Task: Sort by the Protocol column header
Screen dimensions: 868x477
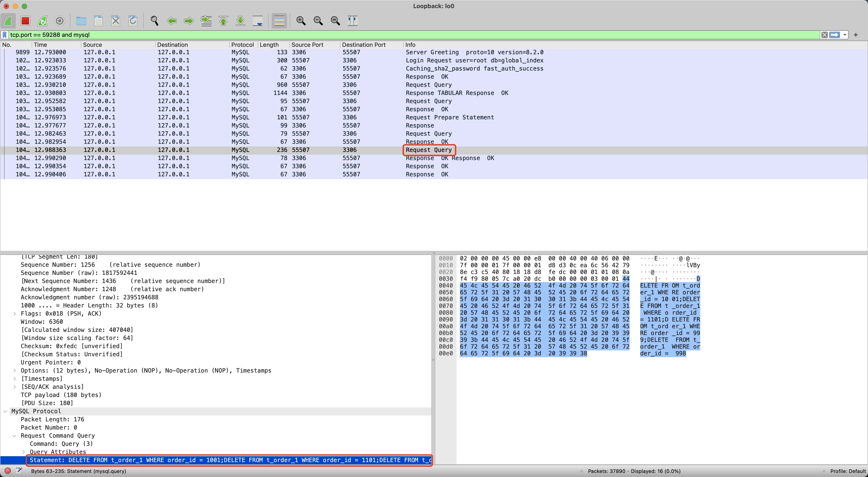Action: [242, 45]
